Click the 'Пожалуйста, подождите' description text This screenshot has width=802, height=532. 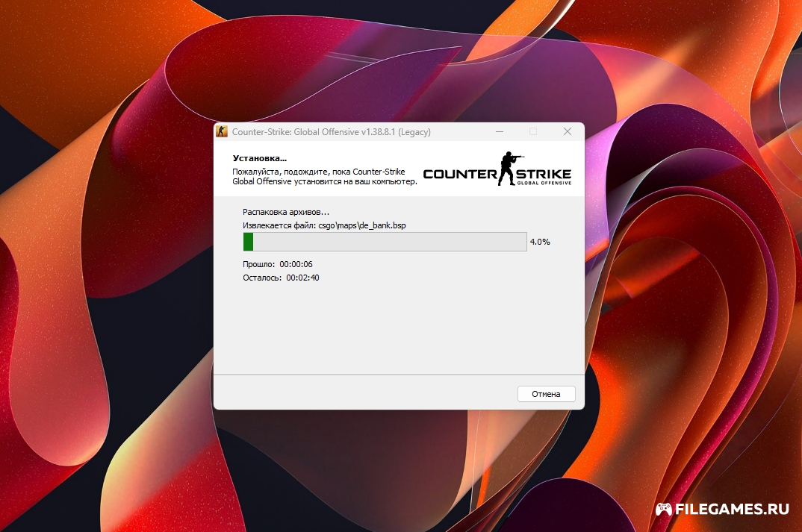pyautogui.click(x=325, y=176)
